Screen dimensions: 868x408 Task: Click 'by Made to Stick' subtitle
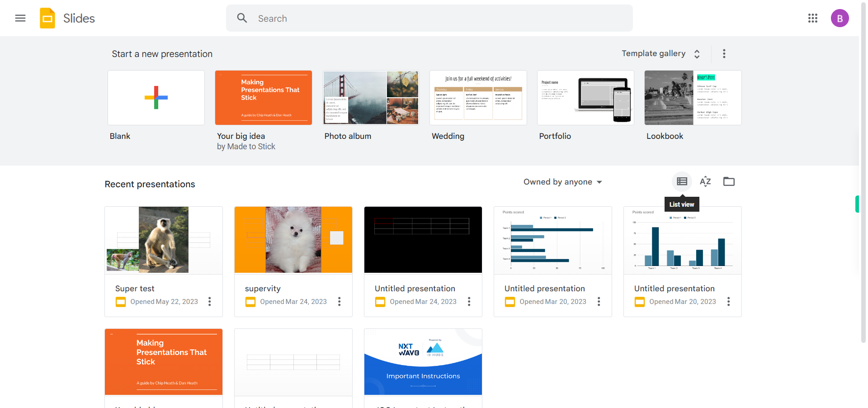246,147
